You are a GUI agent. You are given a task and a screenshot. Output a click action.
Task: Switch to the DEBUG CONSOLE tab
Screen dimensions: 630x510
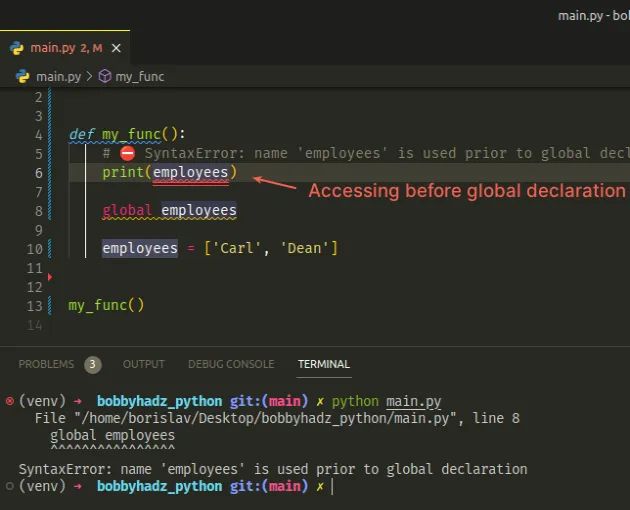[231, 364]
